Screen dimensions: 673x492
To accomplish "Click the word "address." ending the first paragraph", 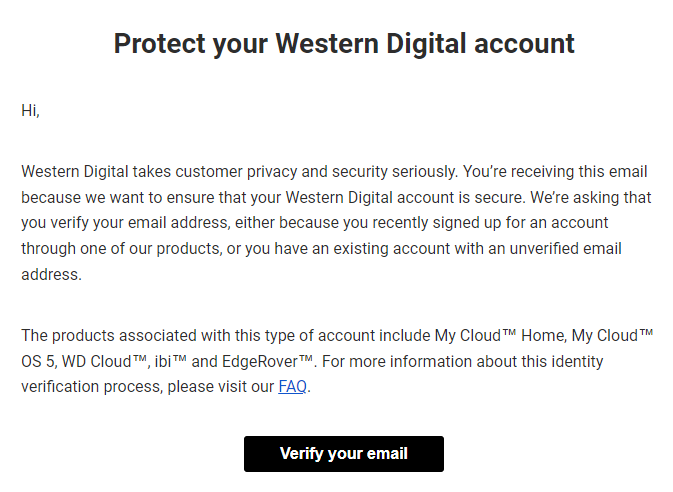I will click(52, 274).
